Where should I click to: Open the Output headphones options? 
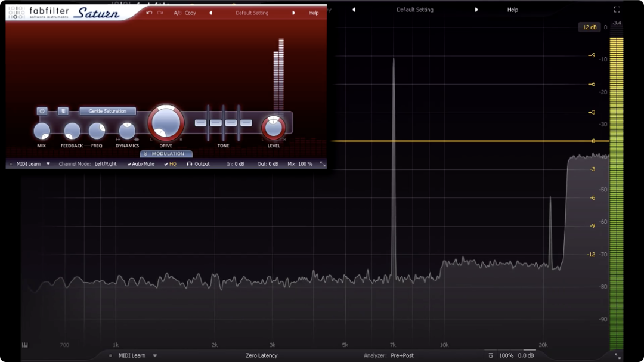tap(198, 164)
